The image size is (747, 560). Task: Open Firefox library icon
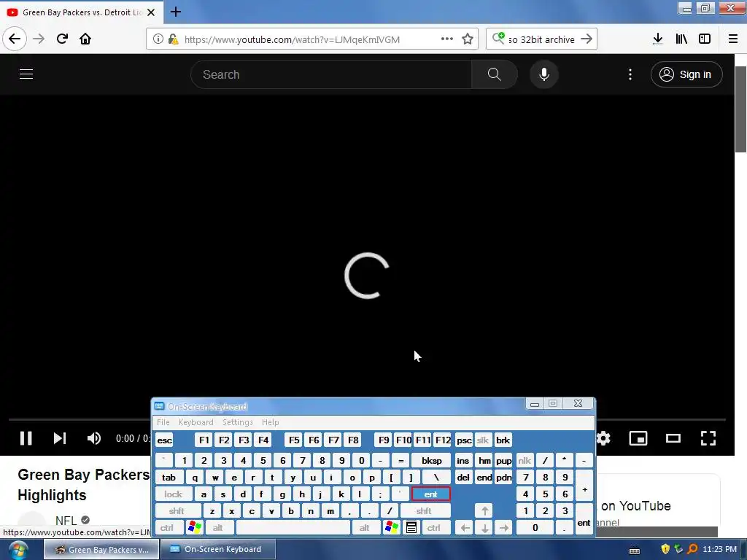681,39
